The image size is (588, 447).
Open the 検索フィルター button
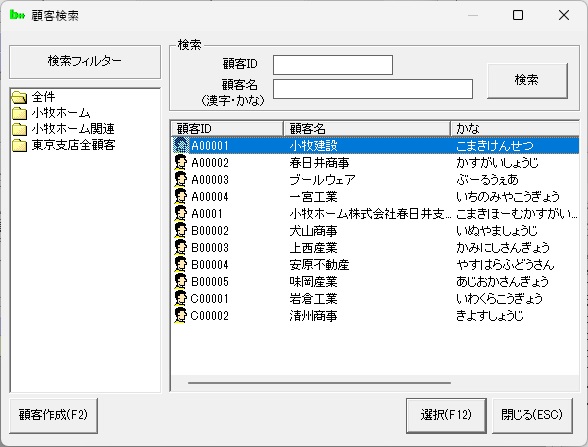point(85,62)
